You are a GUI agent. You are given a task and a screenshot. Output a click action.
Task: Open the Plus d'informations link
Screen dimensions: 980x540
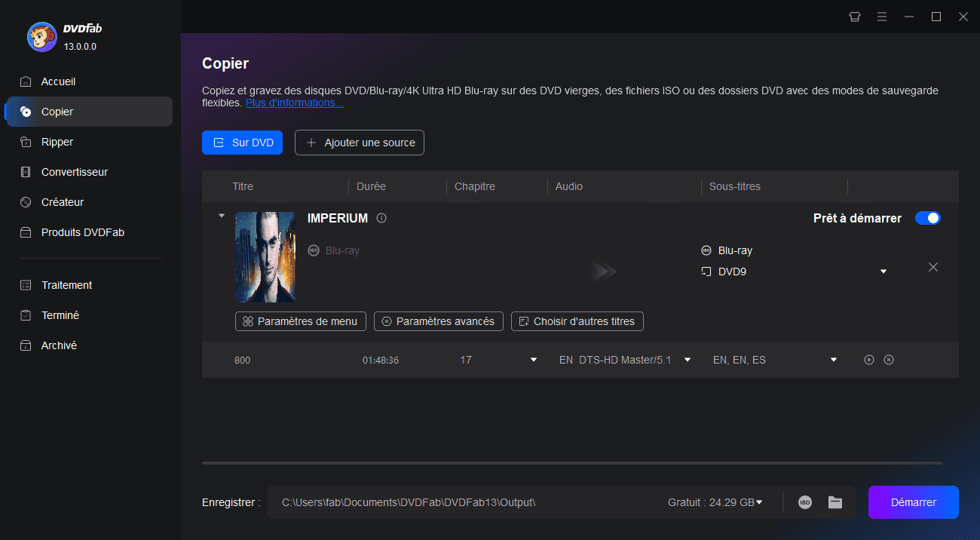point(295,103)
